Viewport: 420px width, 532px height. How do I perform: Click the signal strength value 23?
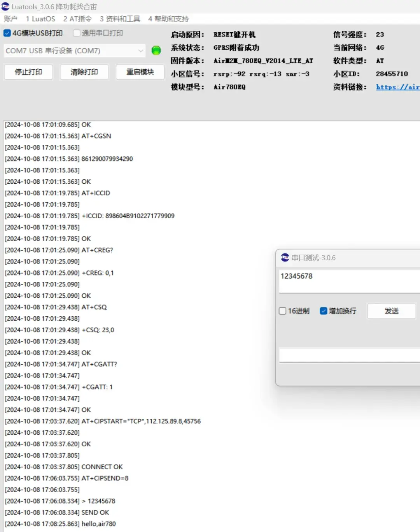(380, 35)
